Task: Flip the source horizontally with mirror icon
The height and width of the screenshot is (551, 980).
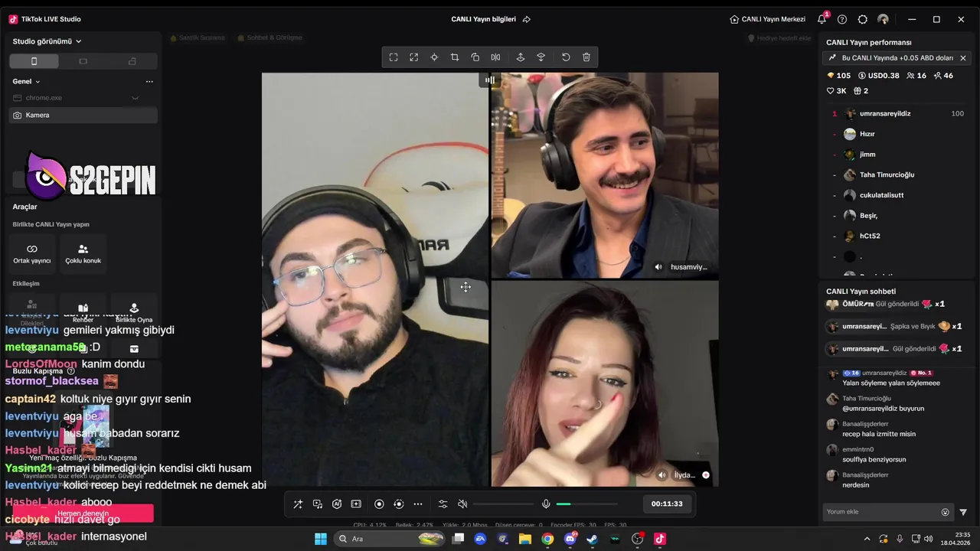Action: (x=495, y=57)
